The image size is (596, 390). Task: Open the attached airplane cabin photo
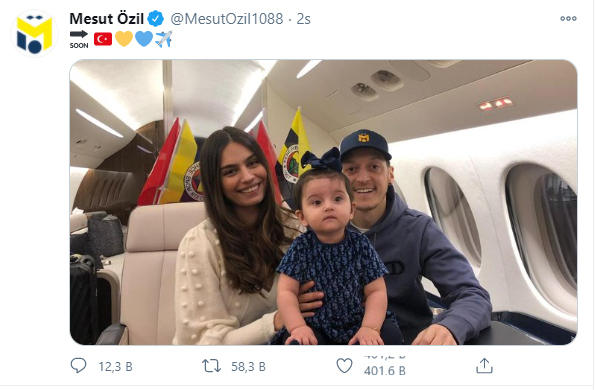click(x=323, y=202)
